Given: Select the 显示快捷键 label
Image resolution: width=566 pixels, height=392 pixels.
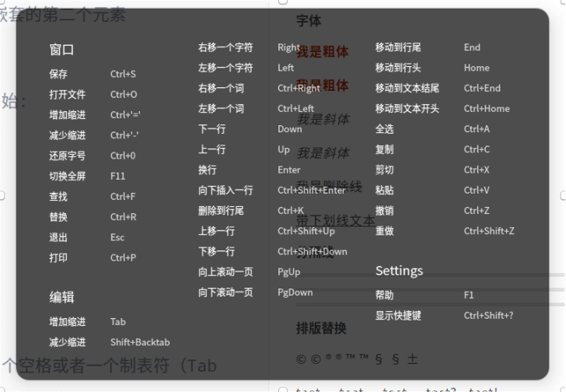Looking at the screenshot, I should pos(398,316).
